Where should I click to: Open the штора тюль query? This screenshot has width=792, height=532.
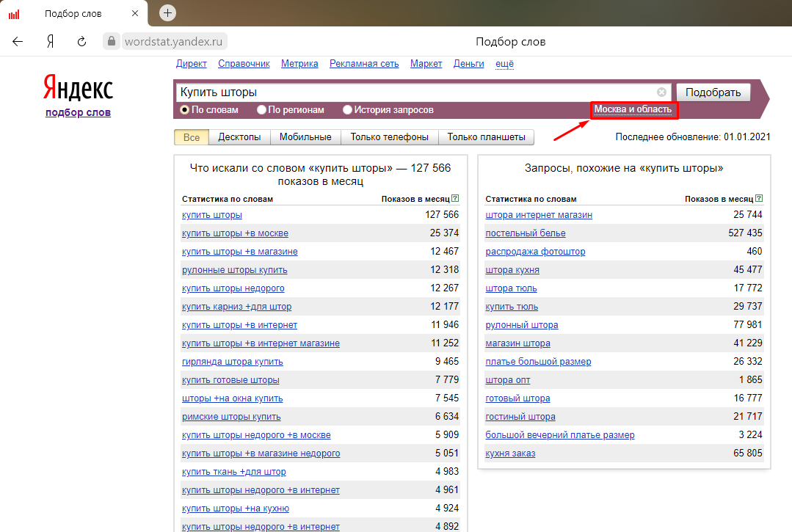(511, 288)
